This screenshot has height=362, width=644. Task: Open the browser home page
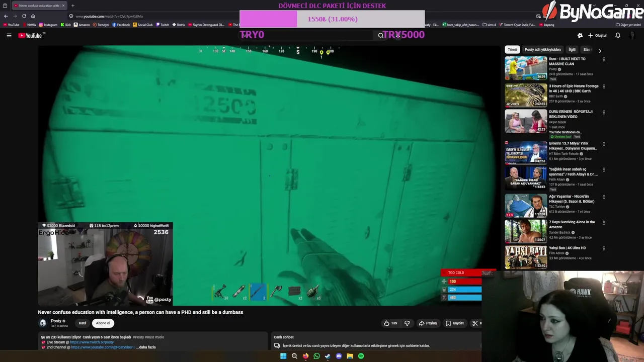[33, 16]
